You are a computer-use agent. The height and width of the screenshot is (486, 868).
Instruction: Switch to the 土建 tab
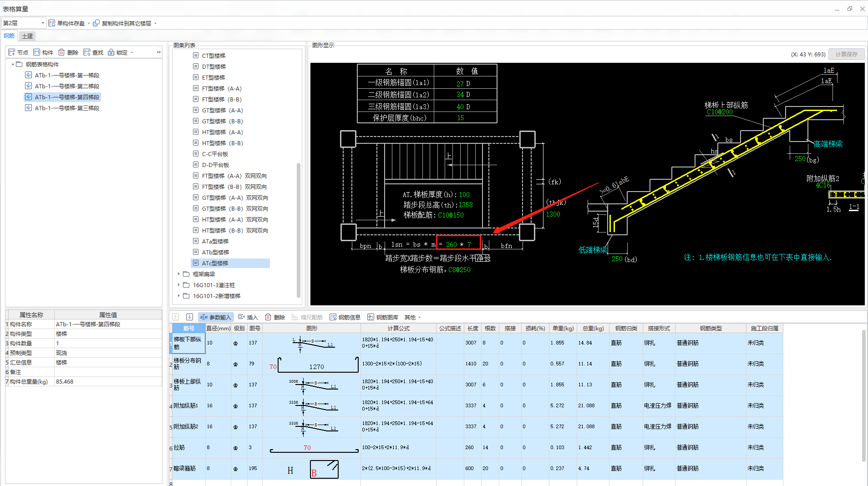click(27, 36)
